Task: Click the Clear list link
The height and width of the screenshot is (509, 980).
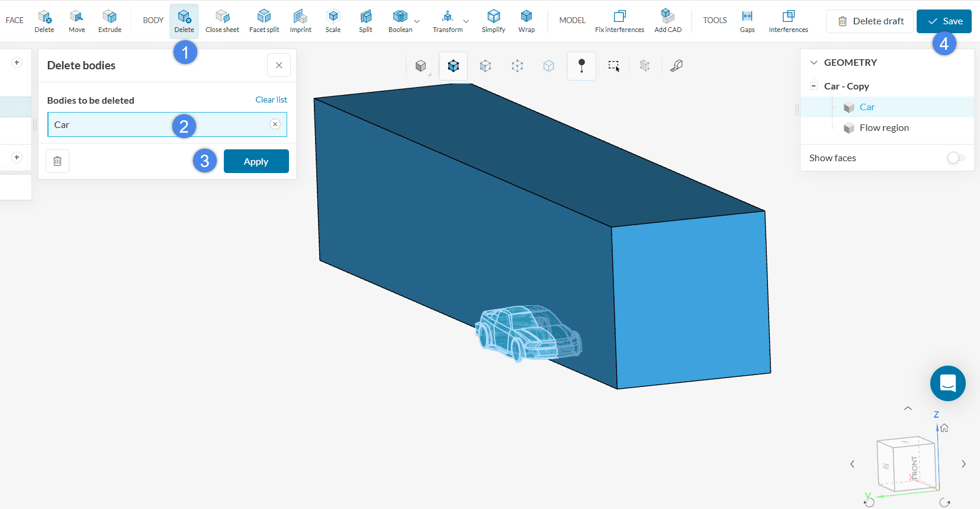Action: pos(271,100)
